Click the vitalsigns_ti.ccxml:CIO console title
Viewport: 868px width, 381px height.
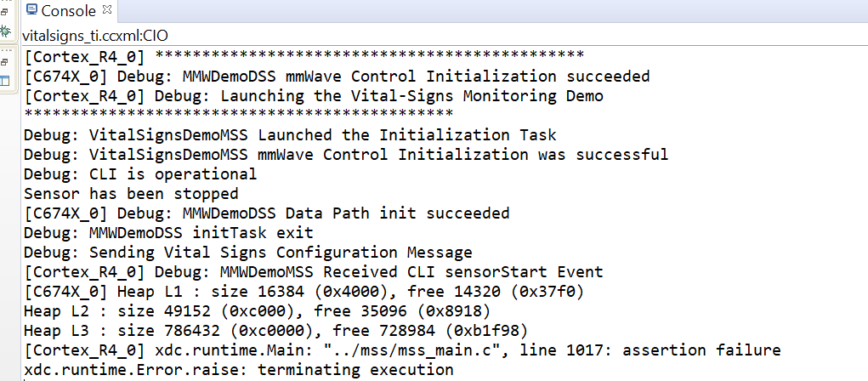[94, 36]
